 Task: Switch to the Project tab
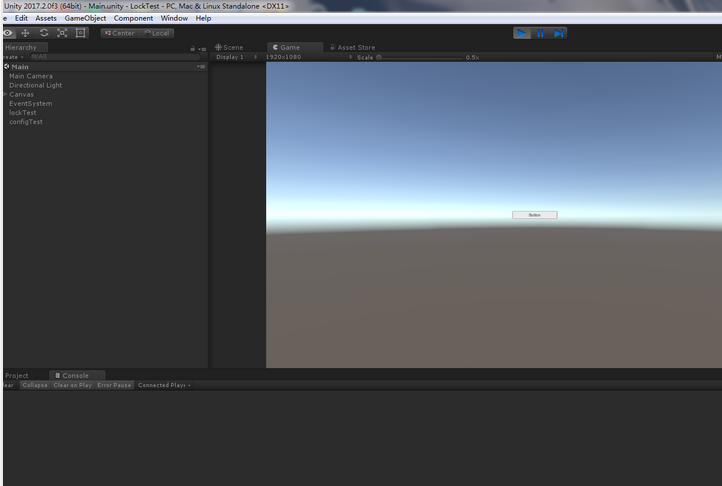pyautogui.click(x=18, y=375)
